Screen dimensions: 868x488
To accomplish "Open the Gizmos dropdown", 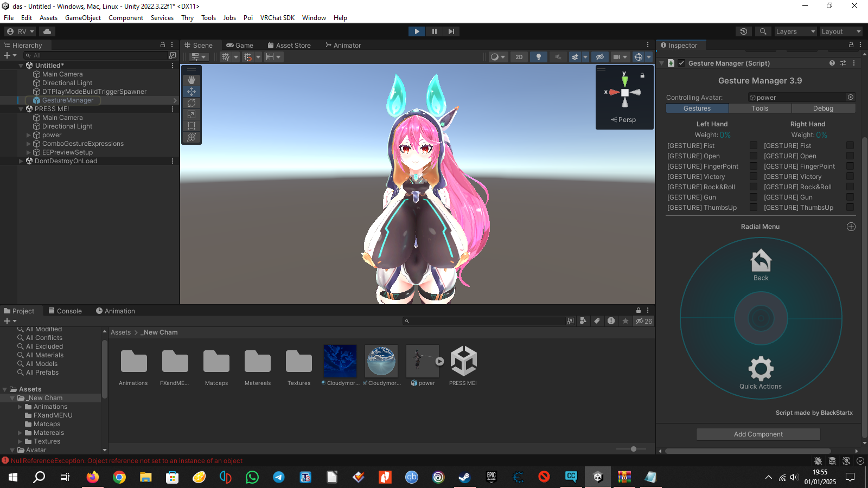I will tap(649, 57).
